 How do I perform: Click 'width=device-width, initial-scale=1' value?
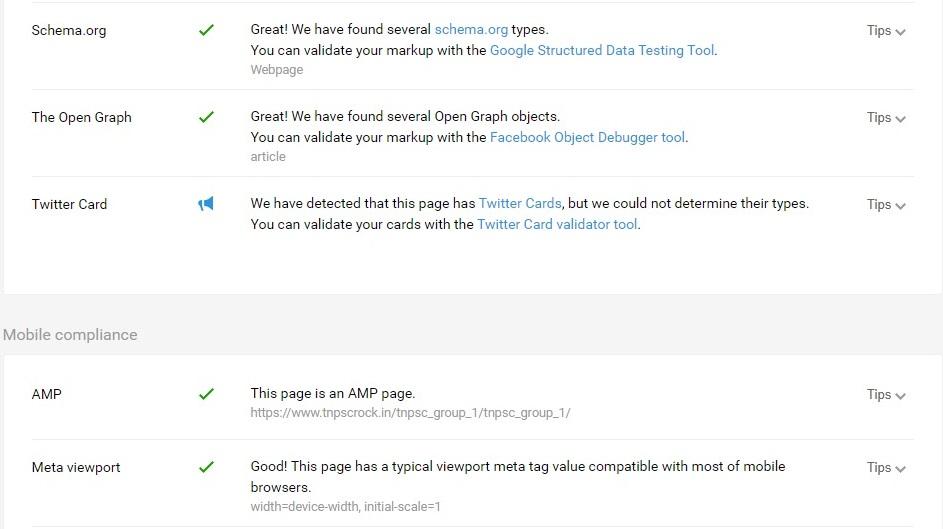pyautogui.click(x=345, y=507)
